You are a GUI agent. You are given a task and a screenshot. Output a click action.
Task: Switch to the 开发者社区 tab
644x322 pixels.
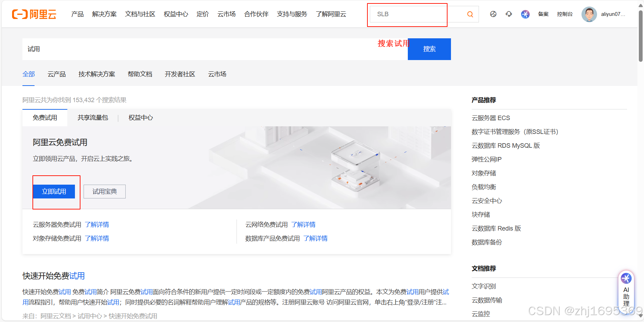pos(180,74)
